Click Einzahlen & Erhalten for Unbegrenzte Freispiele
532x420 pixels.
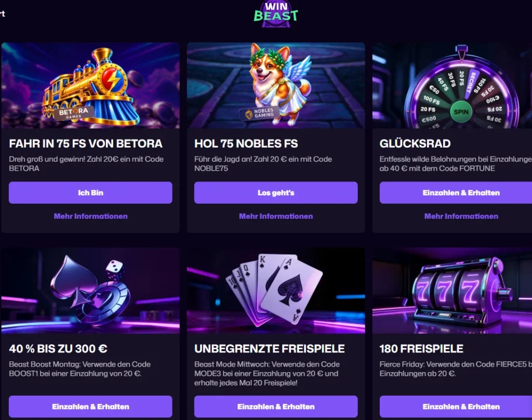click(276, 406)
